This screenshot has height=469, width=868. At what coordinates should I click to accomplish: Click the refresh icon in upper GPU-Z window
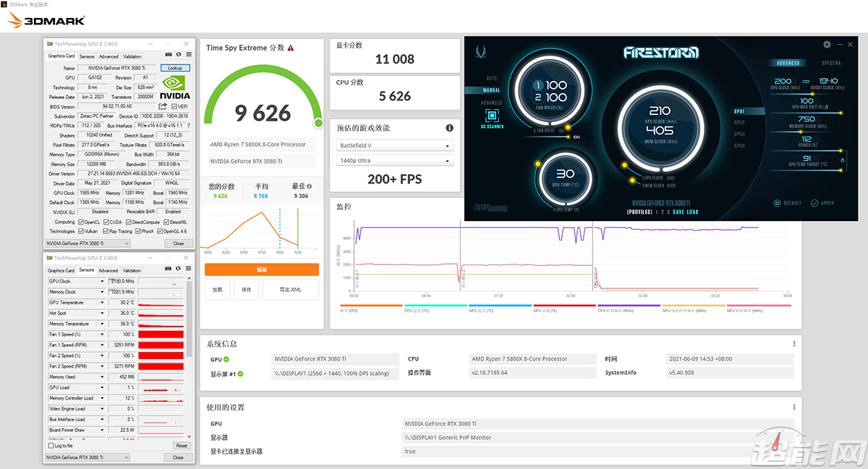[179, 54]
